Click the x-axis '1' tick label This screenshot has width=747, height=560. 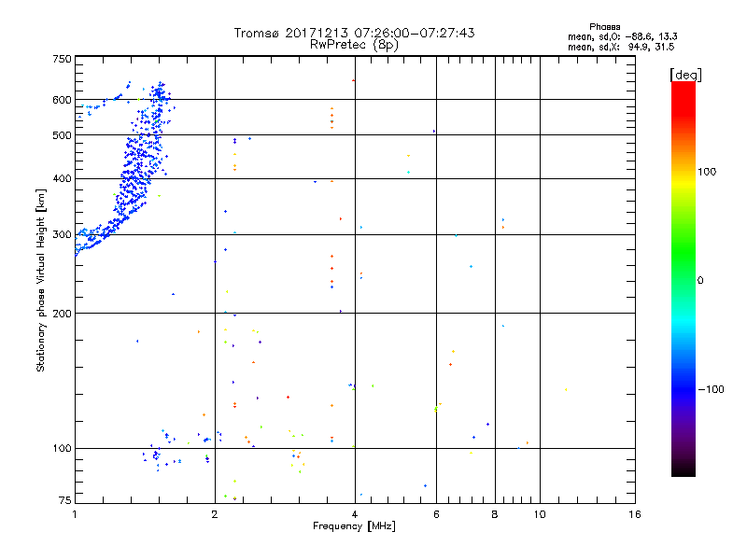pyautogui.click(x=75, y=514)
